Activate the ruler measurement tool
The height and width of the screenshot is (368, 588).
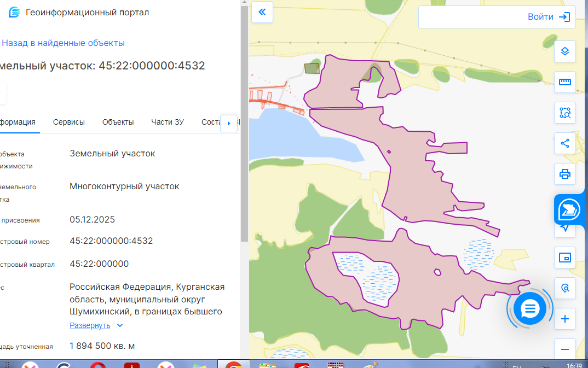tap(565, 82)
